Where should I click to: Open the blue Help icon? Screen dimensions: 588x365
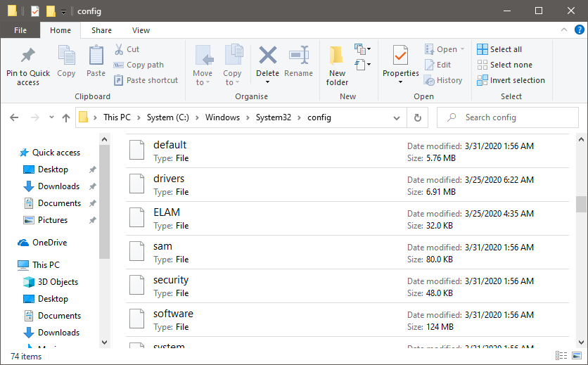coord(579,30)
